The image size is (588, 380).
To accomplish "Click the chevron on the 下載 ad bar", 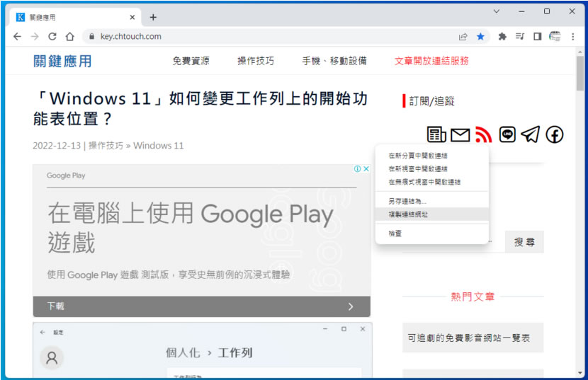I will pyautogui.click(x=351, y=306).
